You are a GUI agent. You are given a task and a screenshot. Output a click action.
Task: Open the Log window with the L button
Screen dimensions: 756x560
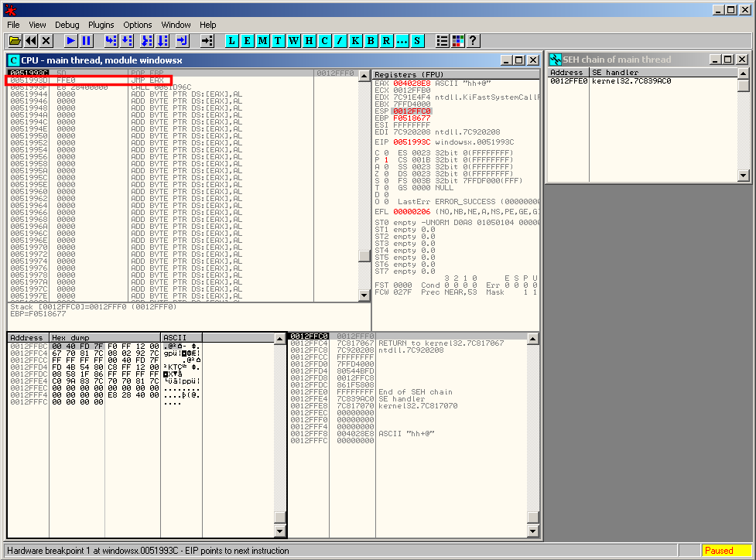point(232,41)
